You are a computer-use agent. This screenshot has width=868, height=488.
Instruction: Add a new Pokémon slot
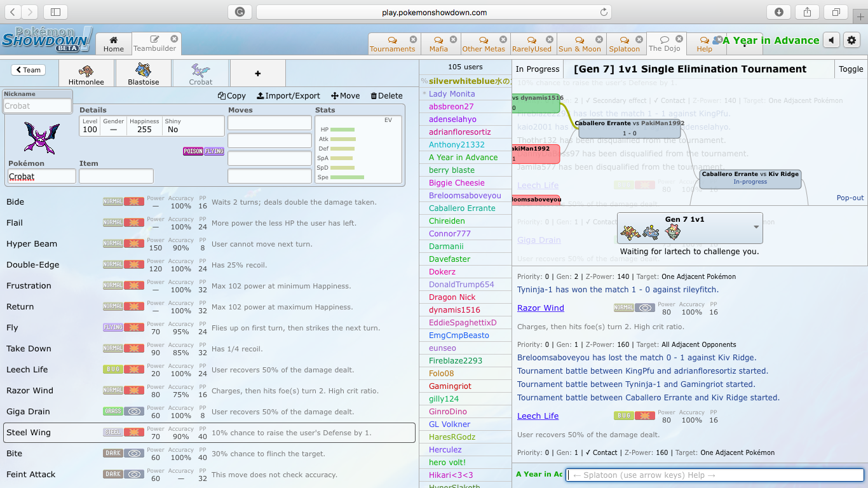coord(257,72)
